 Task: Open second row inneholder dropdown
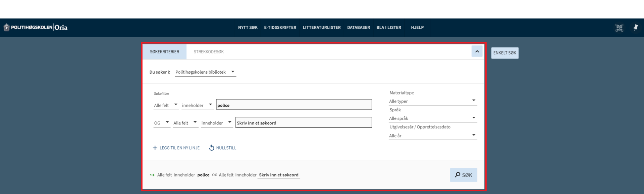[217, 123]
